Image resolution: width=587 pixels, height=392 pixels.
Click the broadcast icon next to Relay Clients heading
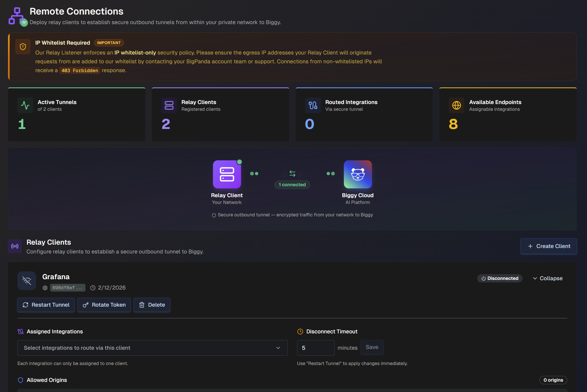point(15,246)
